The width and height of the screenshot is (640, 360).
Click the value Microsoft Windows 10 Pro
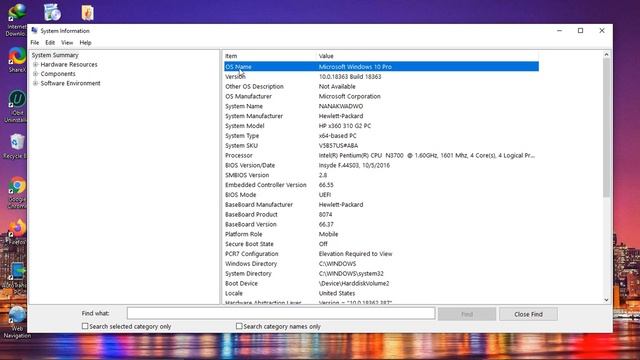[x=355, y=67]
